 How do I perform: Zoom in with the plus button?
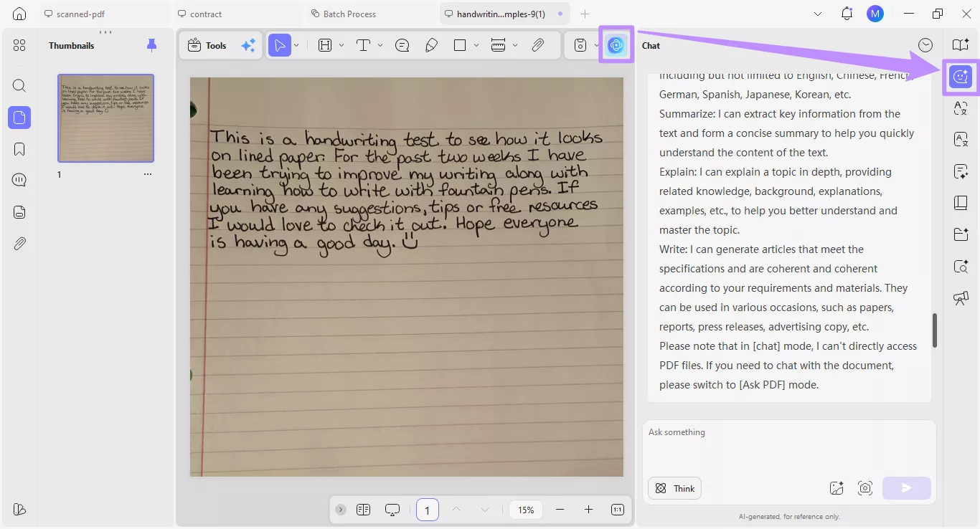tap(588, 510)
